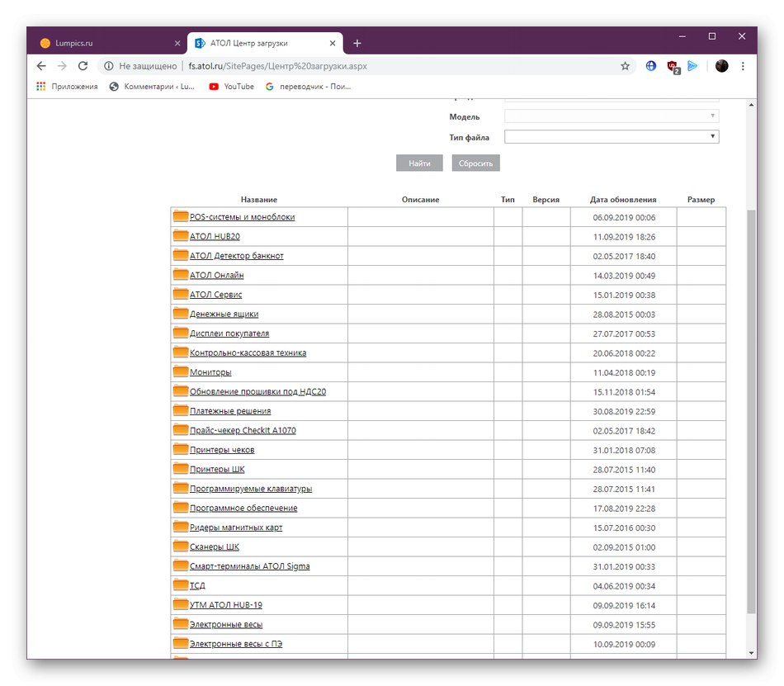
Task: Open the АТОЛ Детектор банкнот link
Action: click(237, 256)
